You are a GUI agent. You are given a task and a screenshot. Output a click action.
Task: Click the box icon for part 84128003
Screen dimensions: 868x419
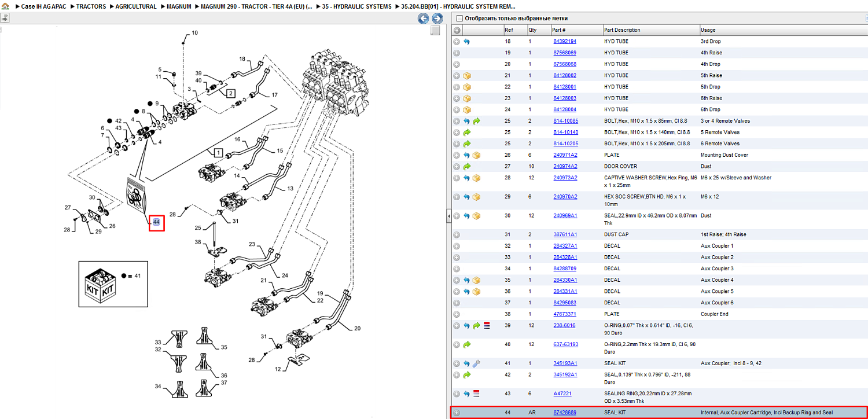pyautogui.click(x=466, y=98)
